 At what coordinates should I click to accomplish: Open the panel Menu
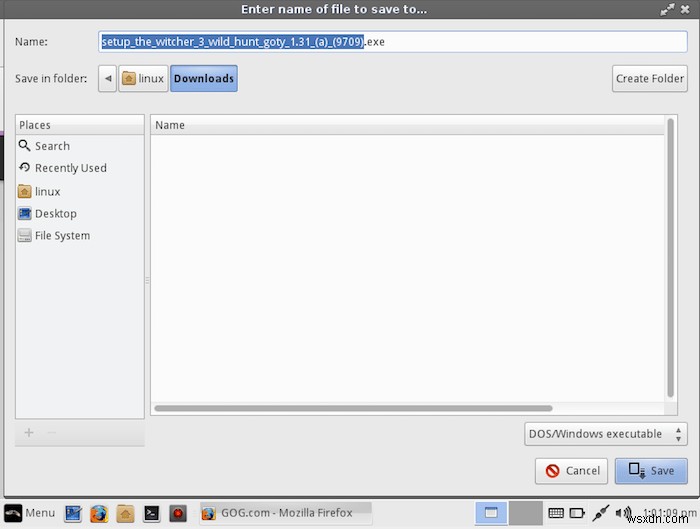coord(29,513)
